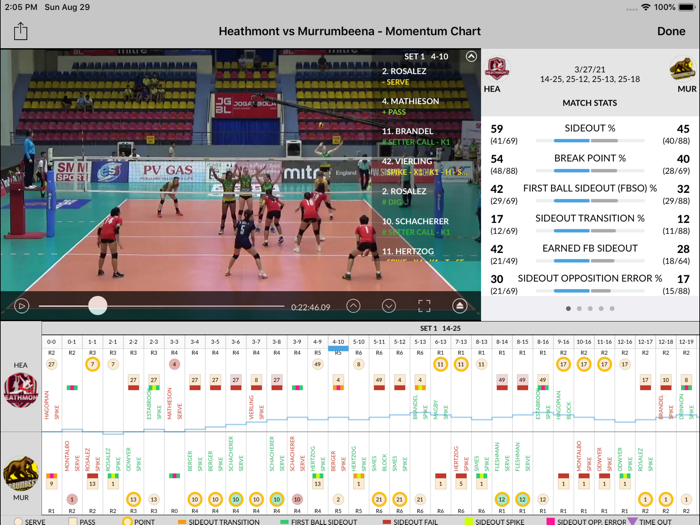700x525 pixels.
Task: Tap the HEA serve marker 49 in column 4-9
Action: (317, 364)
